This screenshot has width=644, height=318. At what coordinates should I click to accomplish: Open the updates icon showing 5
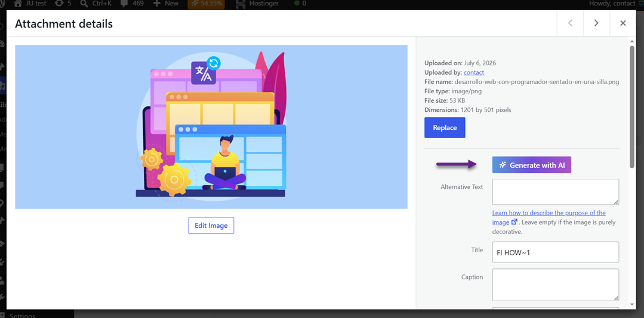[58, 4]
